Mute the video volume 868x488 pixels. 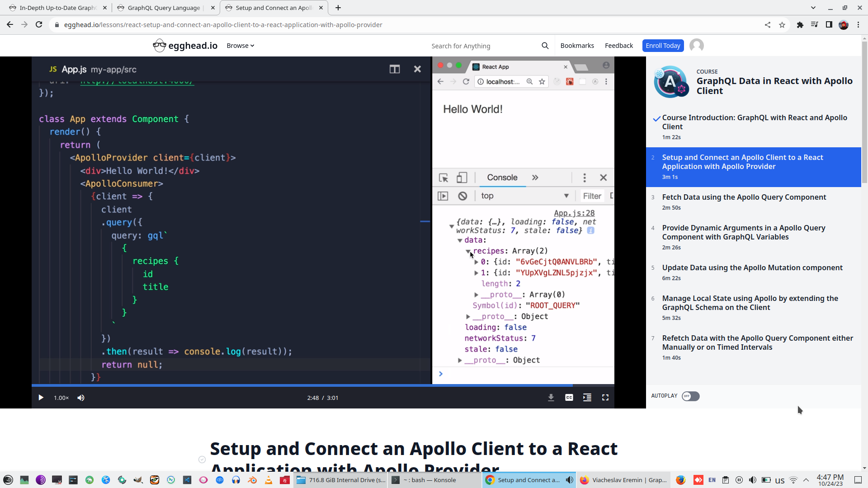point(81,398)
